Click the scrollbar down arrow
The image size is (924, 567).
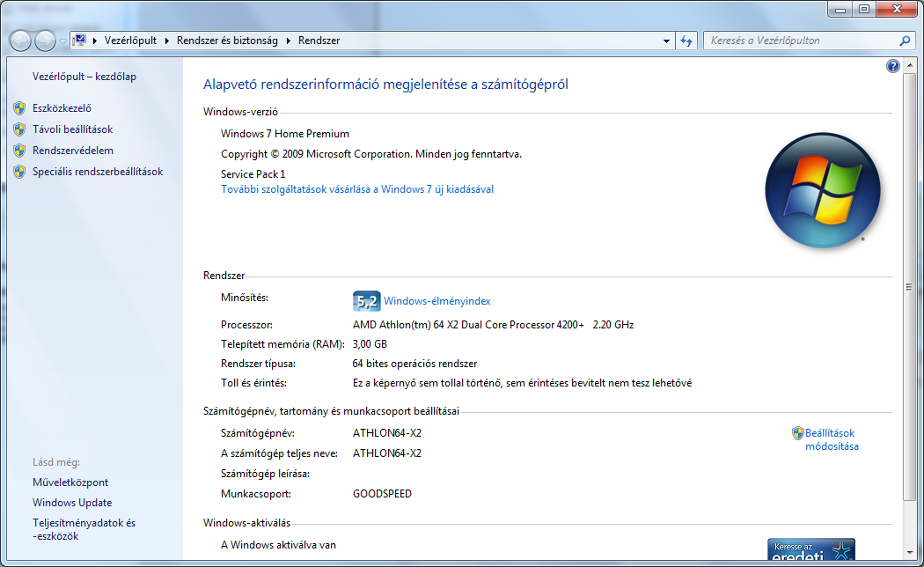point(910,553)
